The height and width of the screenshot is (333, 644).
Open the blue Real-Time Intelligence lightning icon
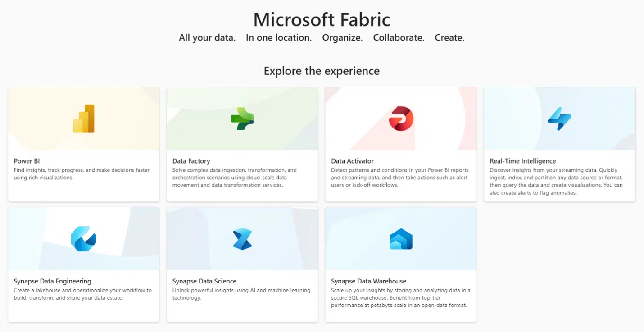pos(559,119)
